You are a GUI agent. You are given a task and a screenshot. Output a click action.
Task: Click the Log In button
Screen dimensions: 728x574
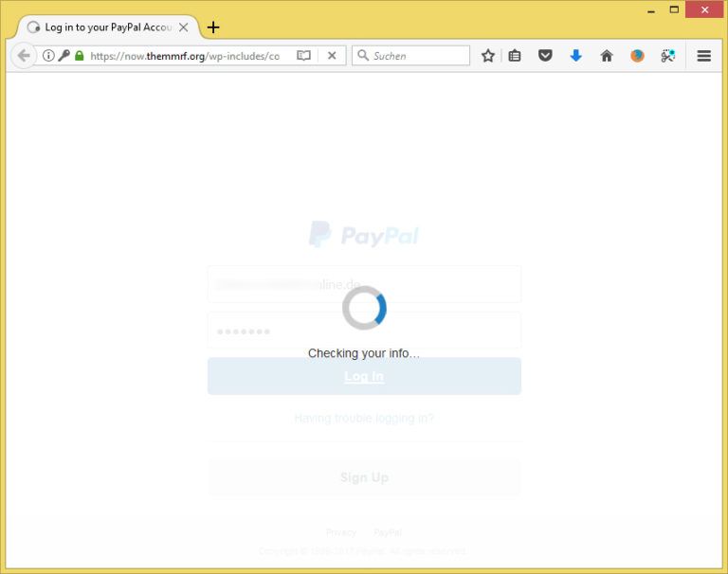click(364, 376)
